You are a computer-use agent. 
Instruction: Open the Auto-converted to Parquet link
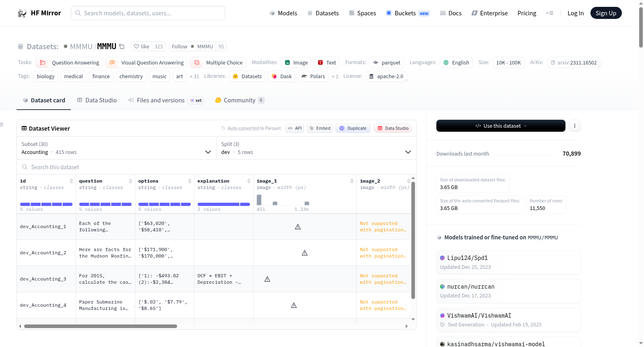[243, 128]
